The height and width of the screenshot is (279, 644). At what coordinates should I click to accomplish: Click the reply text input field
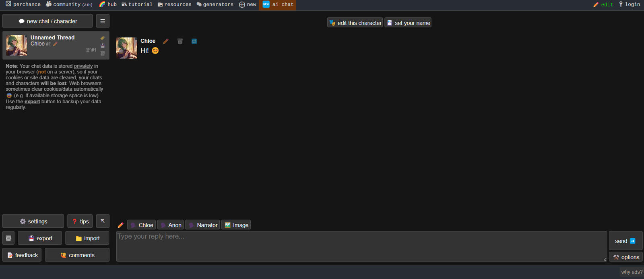tap(361, 246)
